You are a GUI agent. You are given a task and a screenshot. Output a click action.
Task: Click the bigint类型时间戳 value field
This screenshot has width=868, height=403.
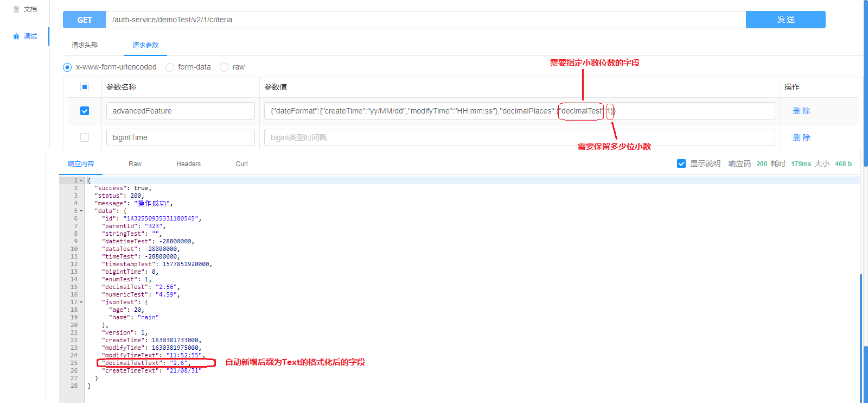click(520, 137)
